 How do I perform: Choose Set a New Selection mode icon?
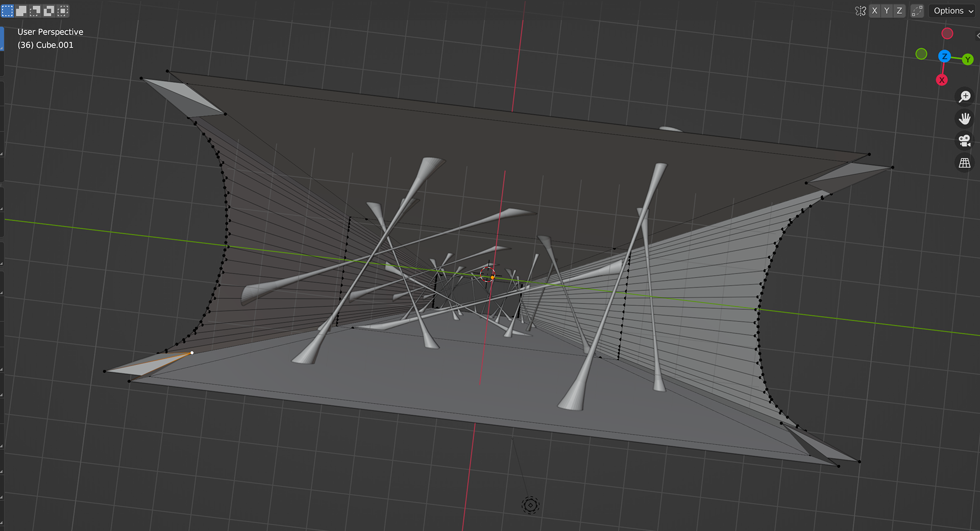click(7, 10)
